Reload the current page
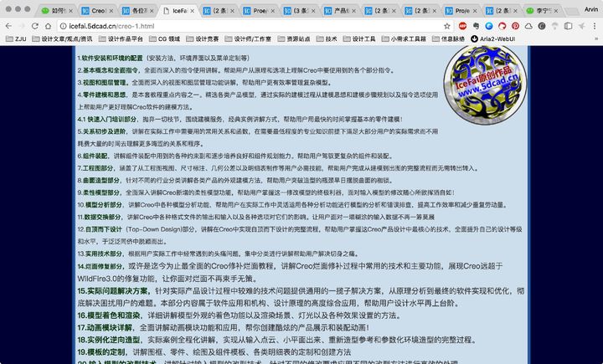 (35, 26)
